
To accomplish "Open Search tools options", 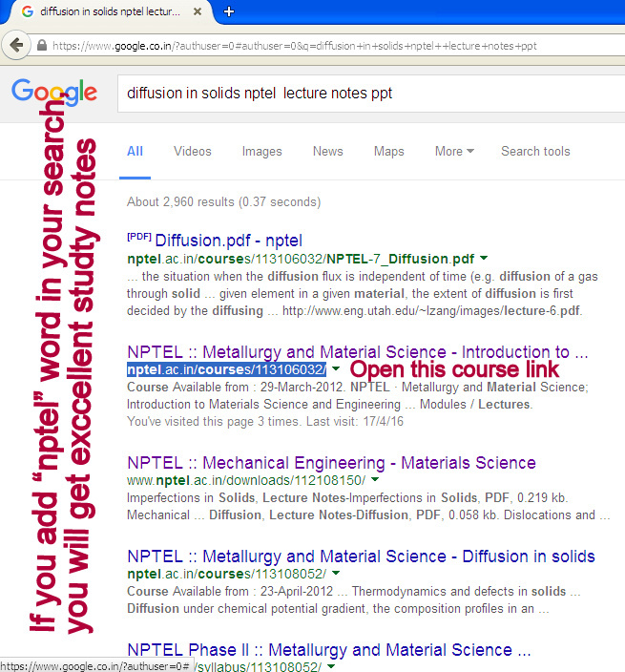I will (x=535, y=151).
